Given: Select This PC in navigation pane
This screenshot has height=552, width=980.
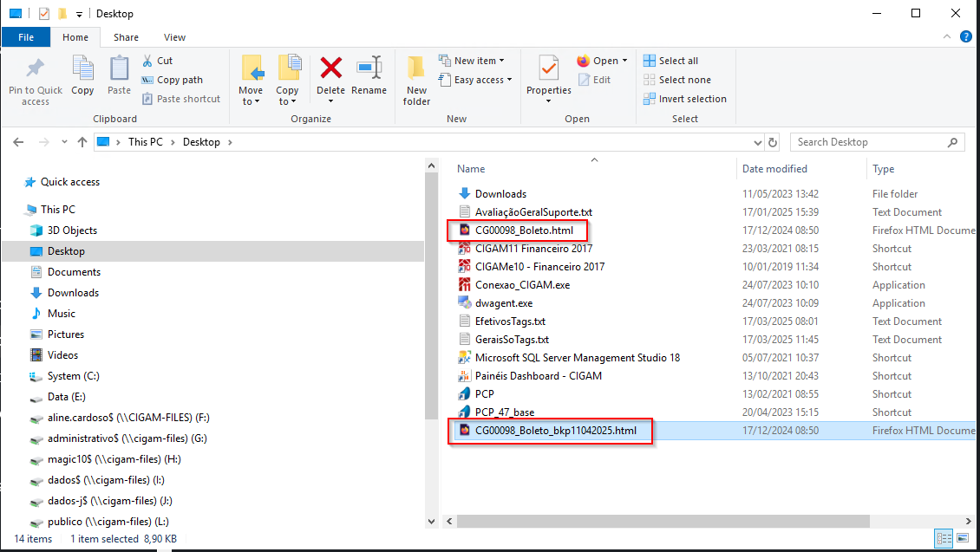Looking at the screenshot, I should (x=57, y=209).
